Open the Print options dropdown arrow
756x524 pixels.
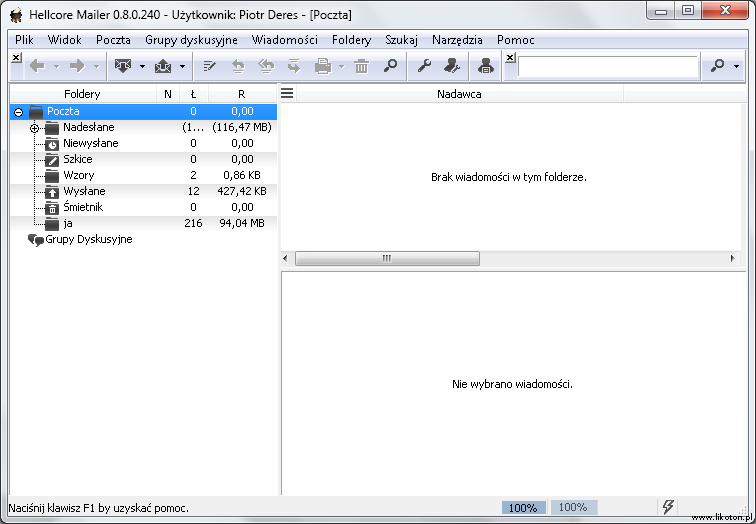pyautogui.click(x=342, y=67)
